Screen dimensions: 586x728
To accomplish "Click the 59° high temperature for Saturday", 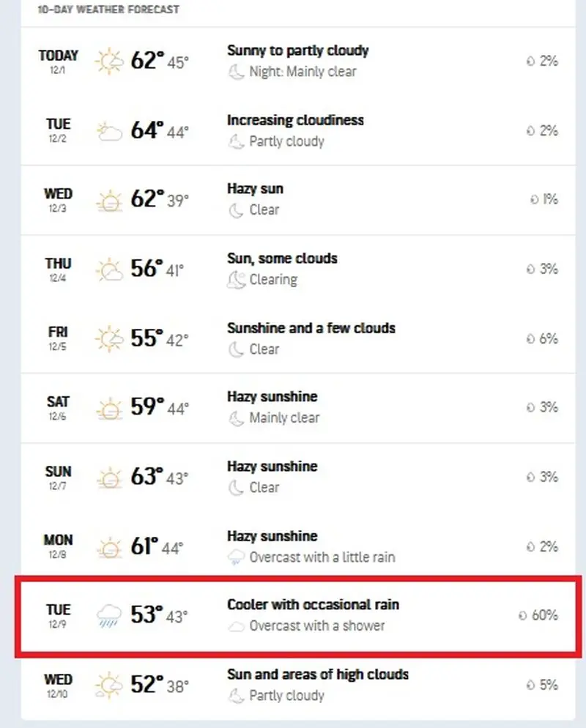I will coord(147,407).
